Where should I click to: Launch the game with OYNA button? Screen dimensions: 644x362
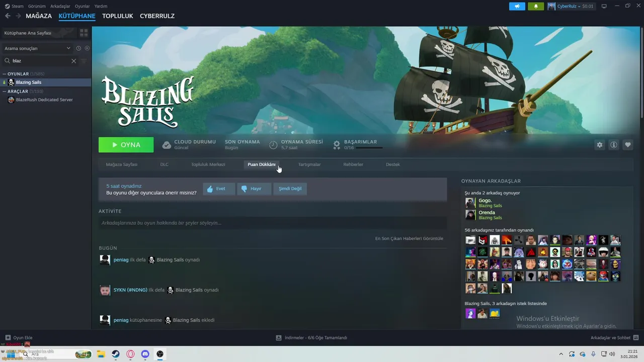[126, 145]
